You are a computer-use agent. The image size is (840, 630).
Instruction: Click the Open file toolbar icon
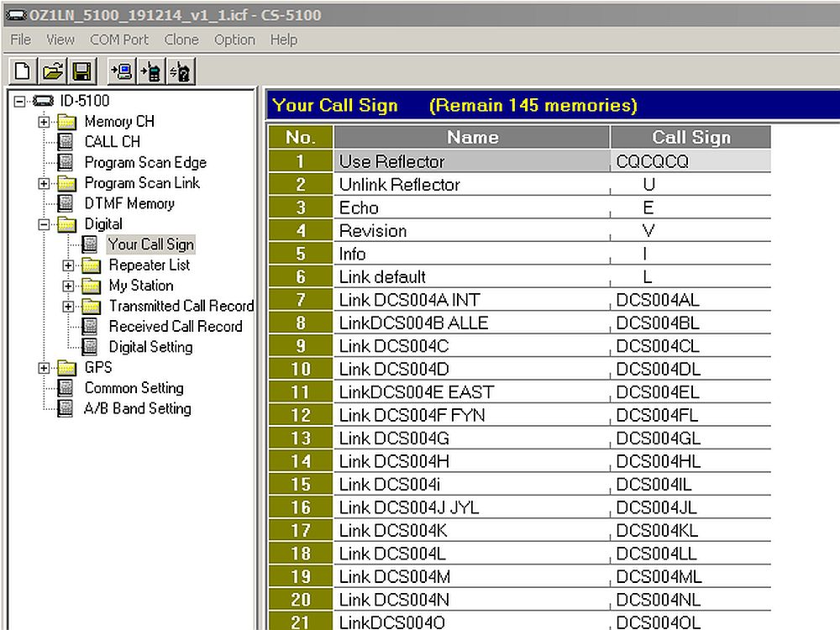tap(52, 71)
